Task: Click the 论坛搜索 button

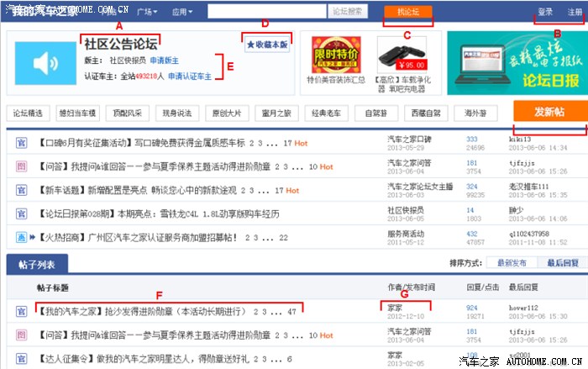Action: click(x=348, y=11)
